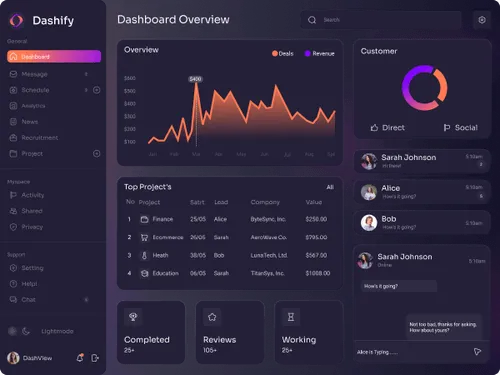500x375 pixels.
Task: Click the Heath thermometer icon
Action: tap(144, 255)
